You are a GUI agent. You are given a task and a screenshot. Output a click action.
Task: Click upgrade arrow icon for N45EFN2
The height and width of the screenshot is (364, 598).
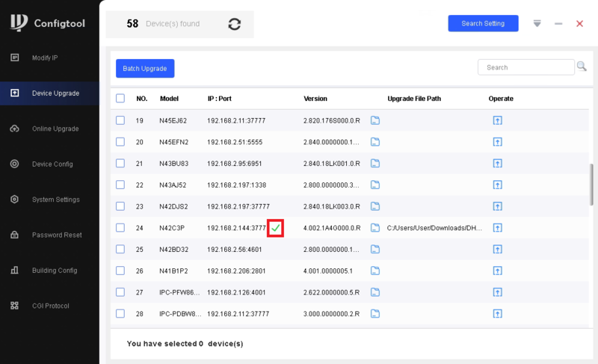pyautogui.click(x=497, y=142)
